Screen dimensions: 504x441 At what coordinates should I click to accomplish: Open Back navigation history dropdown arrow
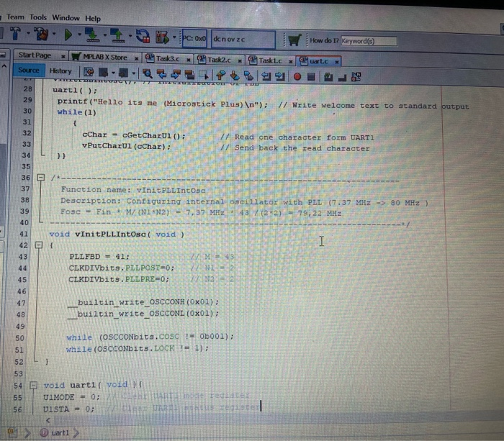coord(113,73)
